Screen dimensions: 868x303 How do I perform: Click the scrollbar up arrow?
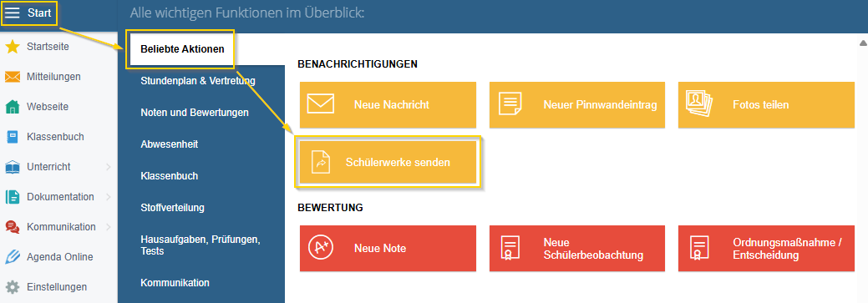tap(862, 43)
